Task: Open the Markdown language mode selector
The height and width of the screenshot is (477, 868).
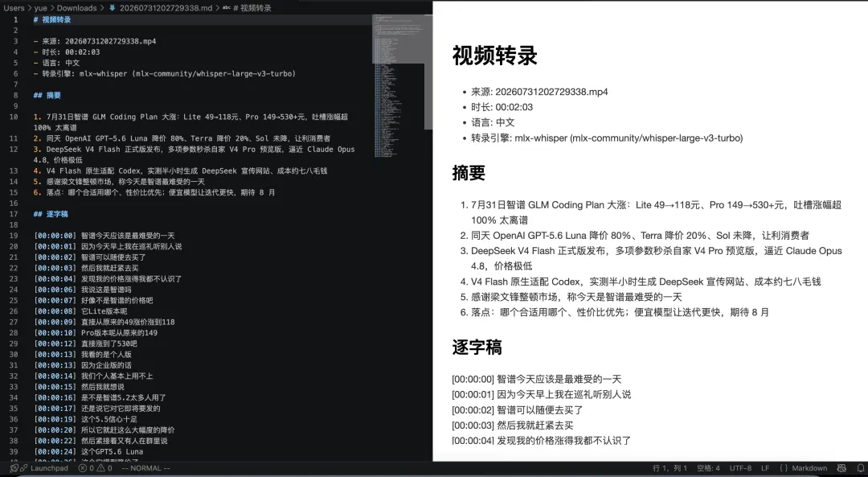Action: coord(803,468)
